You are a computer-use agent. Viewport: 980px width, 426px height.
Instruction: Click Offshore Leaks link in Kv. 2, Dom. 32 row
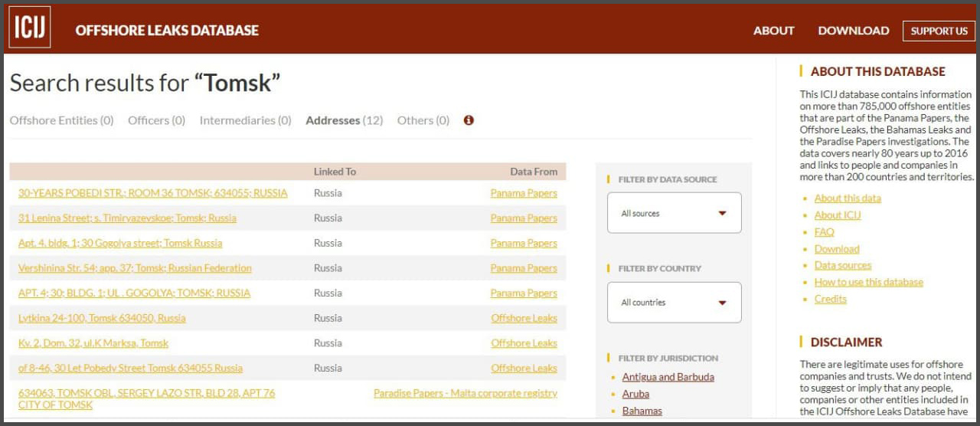pyautogui.click(x=524, y=343)
